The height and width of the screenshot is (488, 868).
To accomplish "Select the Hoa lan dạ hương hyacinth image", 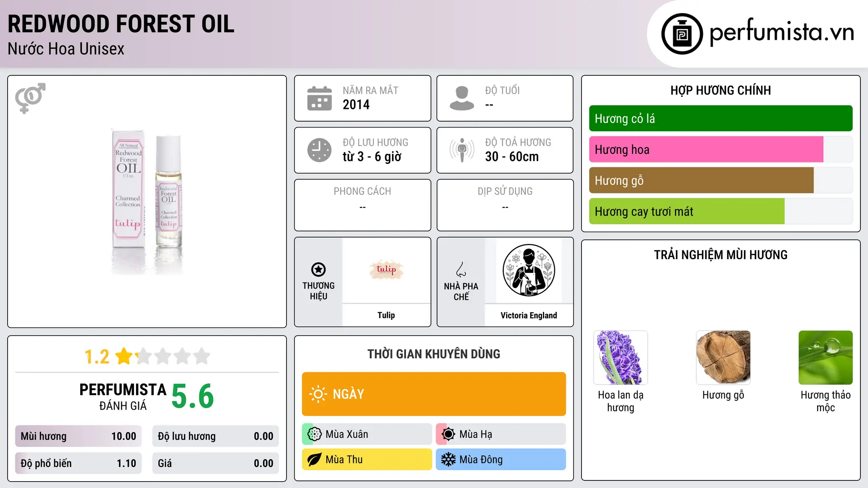I will [x=620, y=358].
